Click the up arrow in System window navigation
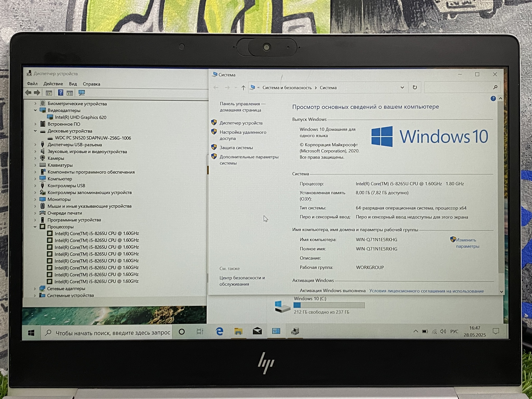Image resolution: width=532 pixels, height=399 pixels. [x=243, y=88]
